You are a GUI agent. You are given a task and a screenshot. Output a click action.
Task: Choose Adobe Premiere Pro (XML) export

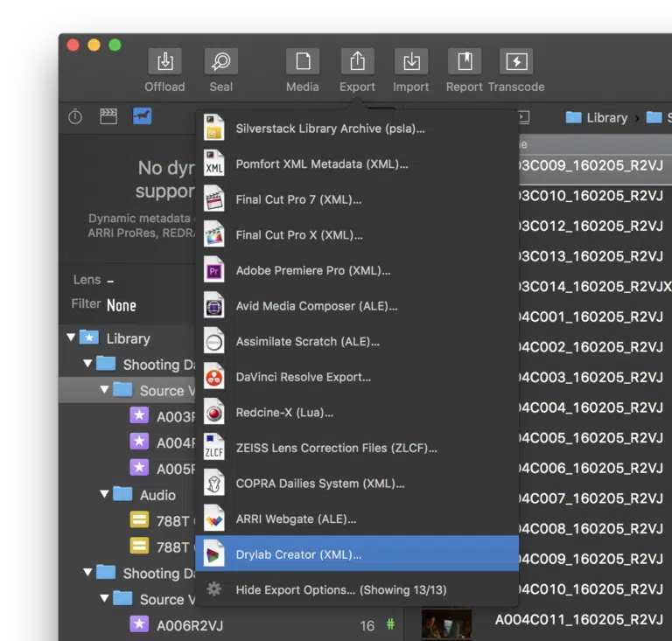357,270
